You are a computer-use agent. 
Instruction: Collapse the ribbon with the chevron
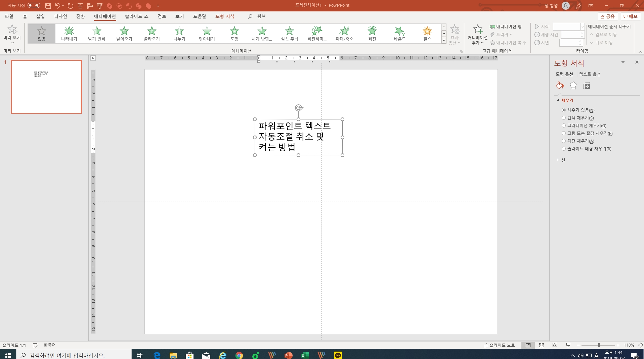pos(640,52)
